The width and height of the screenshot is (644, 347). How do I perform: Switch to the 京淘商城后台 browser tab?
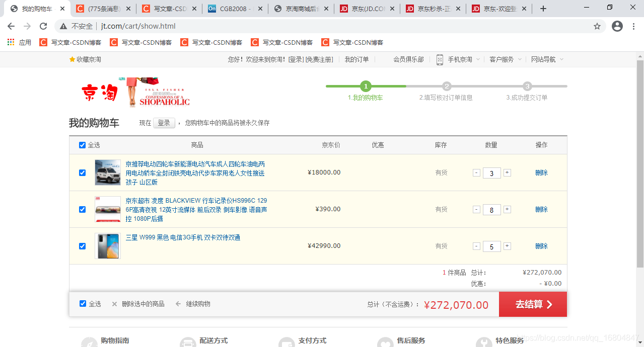[301, 9]
